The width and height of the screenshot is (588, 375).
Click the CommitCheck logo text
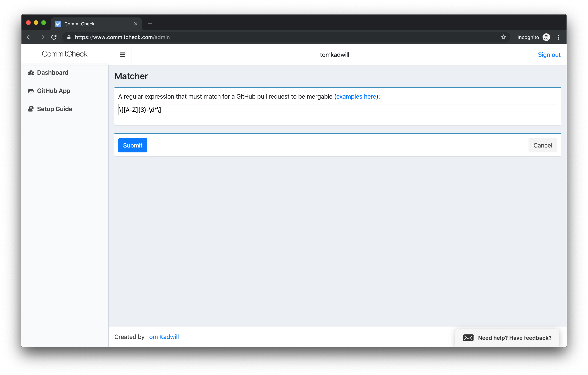[64, 54]
